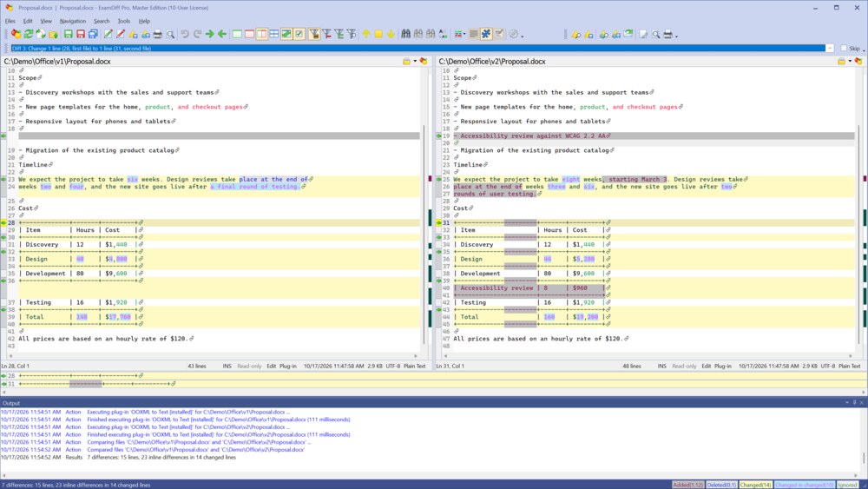Click the Compare files tomato icon in toolbar
Screen dimensions: 868x489
tap(16, 35)
